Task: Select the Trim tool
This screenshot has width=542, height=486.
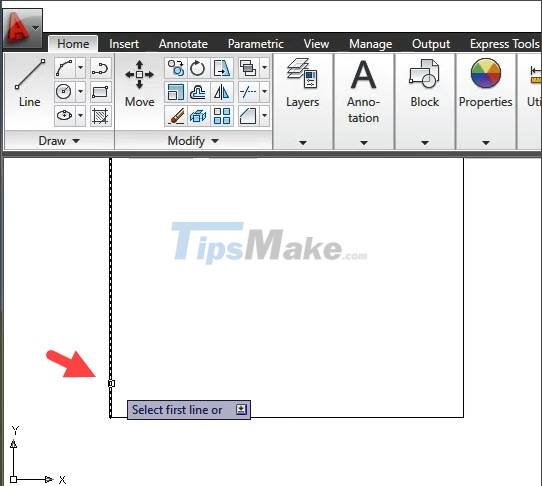Action: [248, 92]
